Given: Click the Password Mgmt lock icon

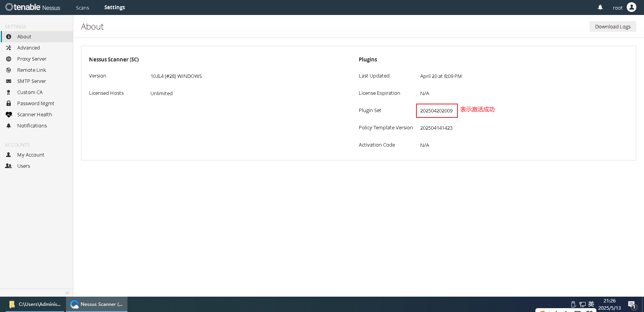Looking at the screenshot, I should tap(8, 104).
